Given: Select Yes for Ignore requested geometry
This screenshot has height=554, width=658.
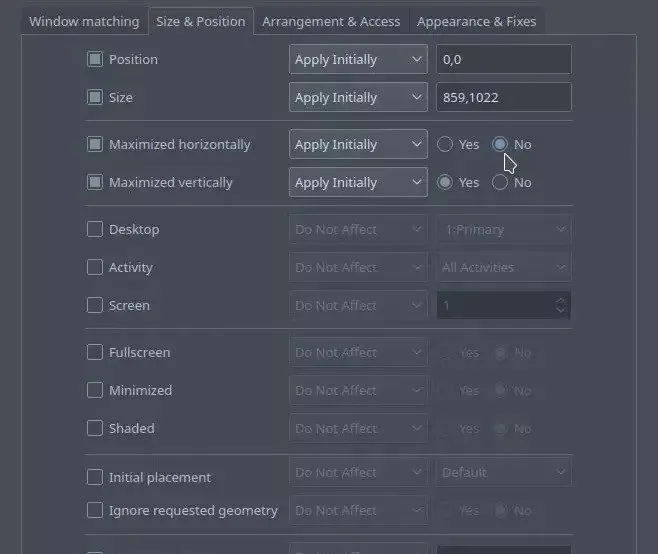Looking at the screenshot, I should 445,511.
